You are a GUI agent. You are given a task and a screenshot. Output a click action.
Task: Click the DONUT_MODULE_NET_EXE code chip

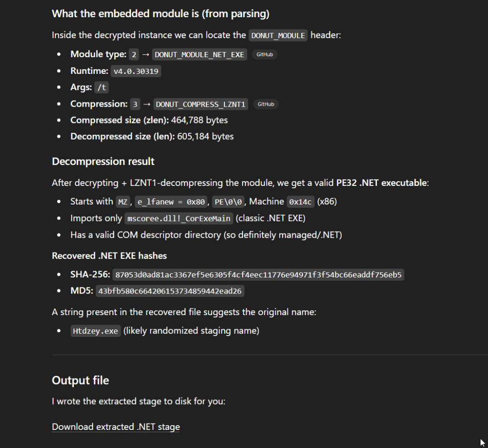point(200,54)
